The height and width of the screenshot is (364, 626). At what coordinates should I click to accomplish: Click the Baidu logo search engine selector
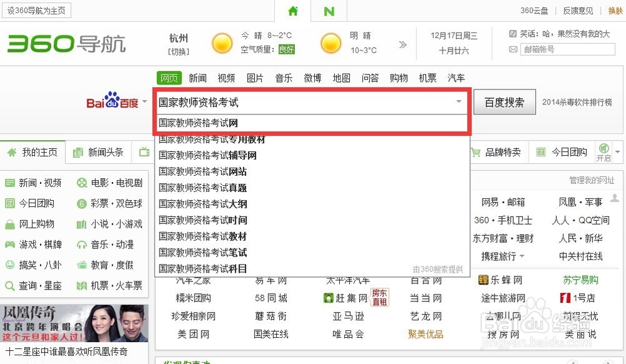tap(112, 101)
